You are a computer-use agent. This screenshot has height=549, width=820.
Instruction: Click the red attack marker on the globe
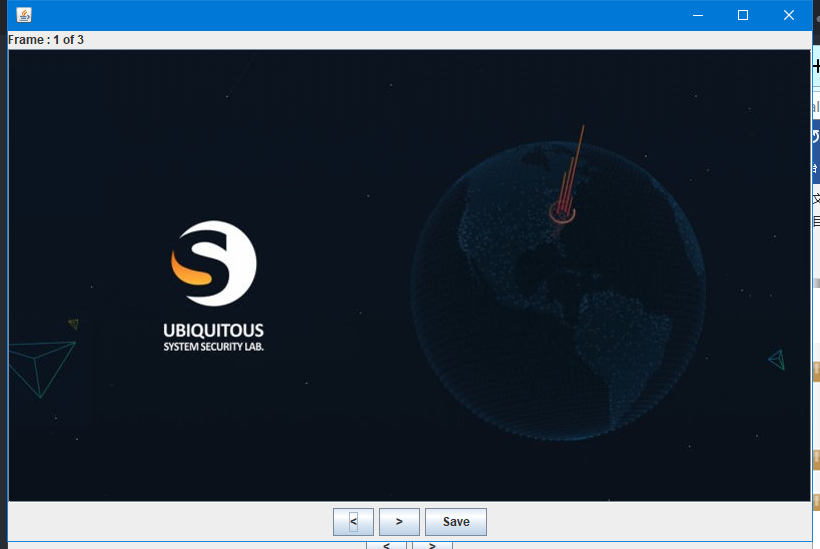[x=563, y=211]
